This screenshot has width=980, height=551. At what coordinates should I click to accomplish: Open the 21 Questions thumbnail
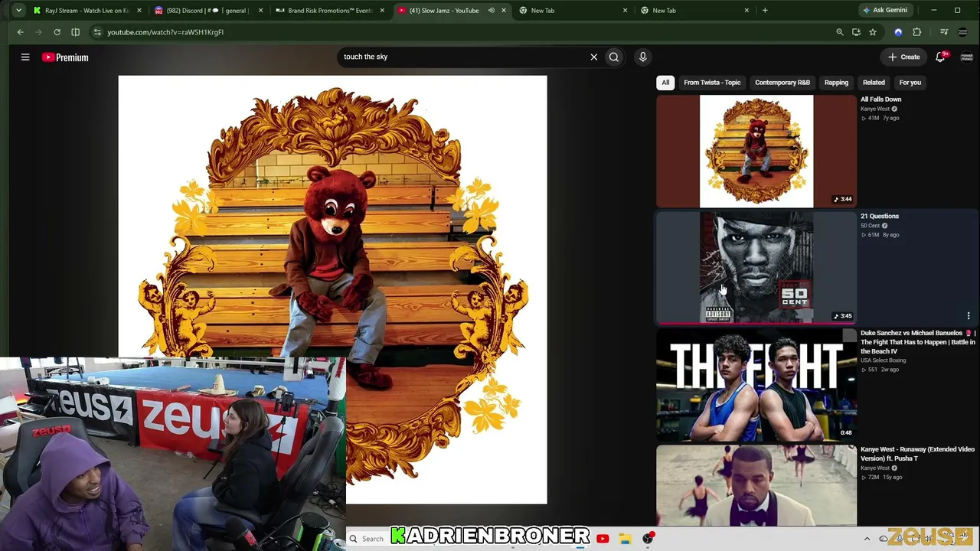tap(756, 268)
